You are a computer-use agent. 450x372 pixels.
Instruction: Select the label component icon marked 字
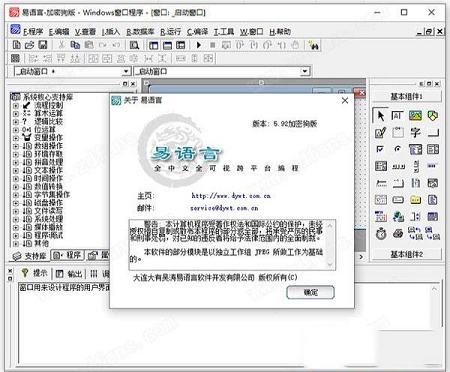[x=415, y=132]
